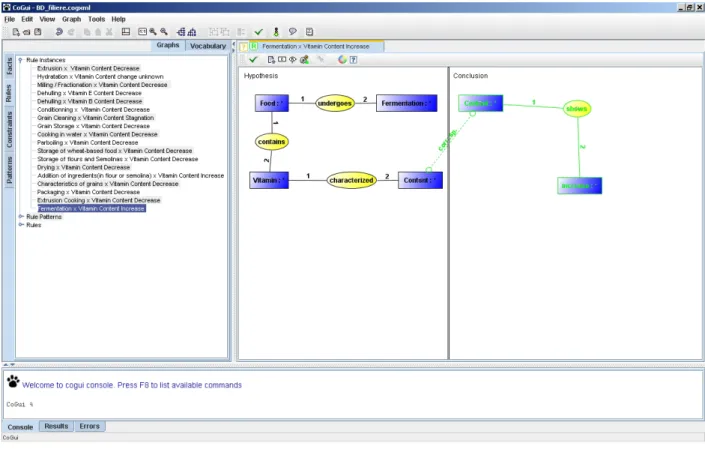
Task: Click the green check in rule editor toolbar
Action: tap(253, 59)
